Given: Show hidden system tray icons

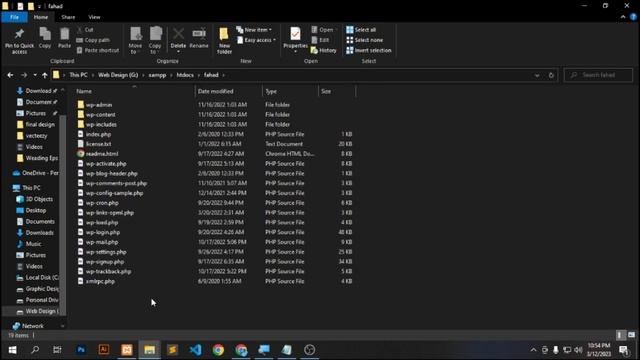Looking at the screenshot, I should (x=533, y=350).
